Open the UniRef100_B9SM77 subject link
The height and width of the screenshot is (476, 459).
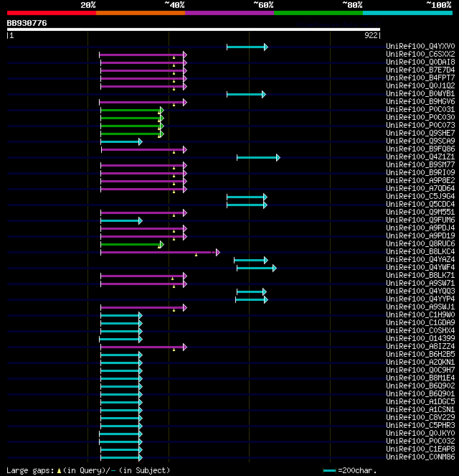(x=420, y=164)
